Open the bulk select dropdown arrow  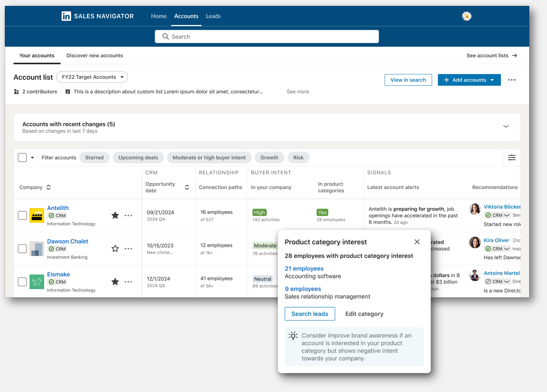32,157
